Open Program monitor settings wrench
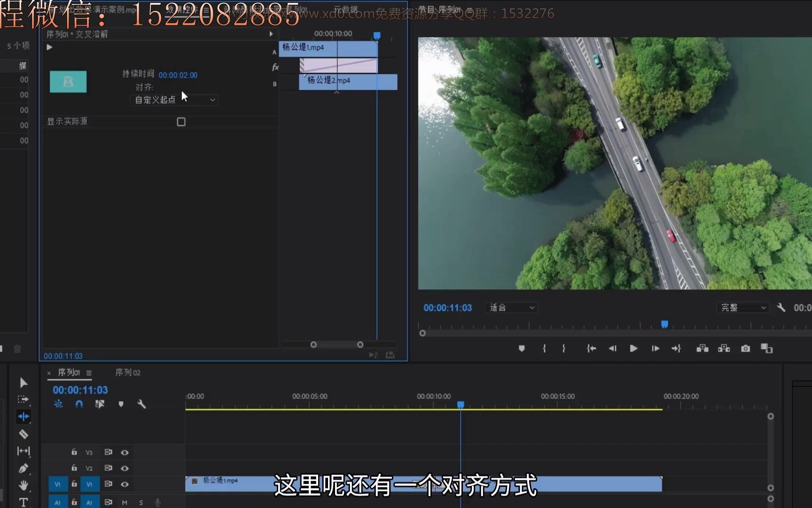Viewport: 812px width, 508px height. (x=781, y=307)
